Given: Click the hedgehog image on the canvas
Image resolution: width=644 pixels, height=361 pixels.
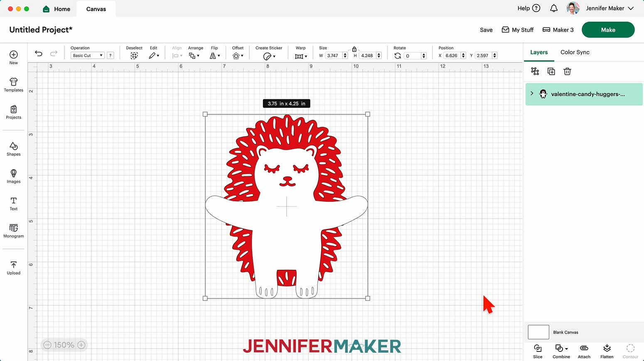Looking at the screenshot, I should [x=286, y=206].
